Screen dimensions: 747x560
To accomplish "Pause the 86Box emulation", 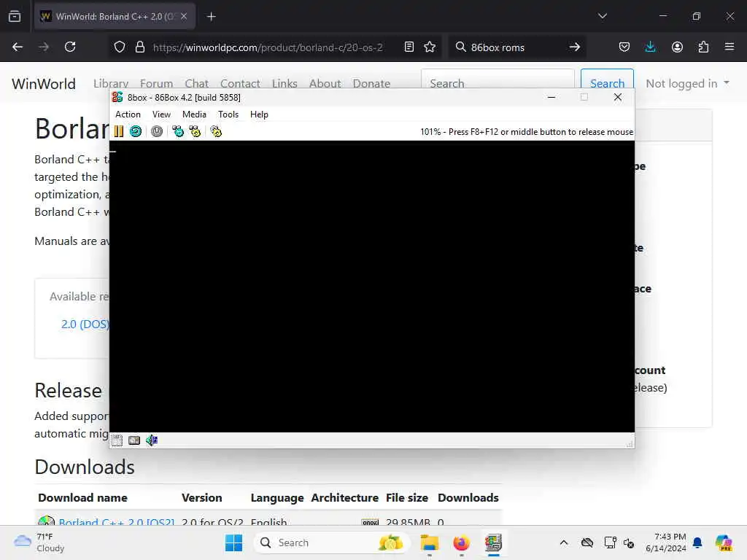I will [x=119, y=131].
